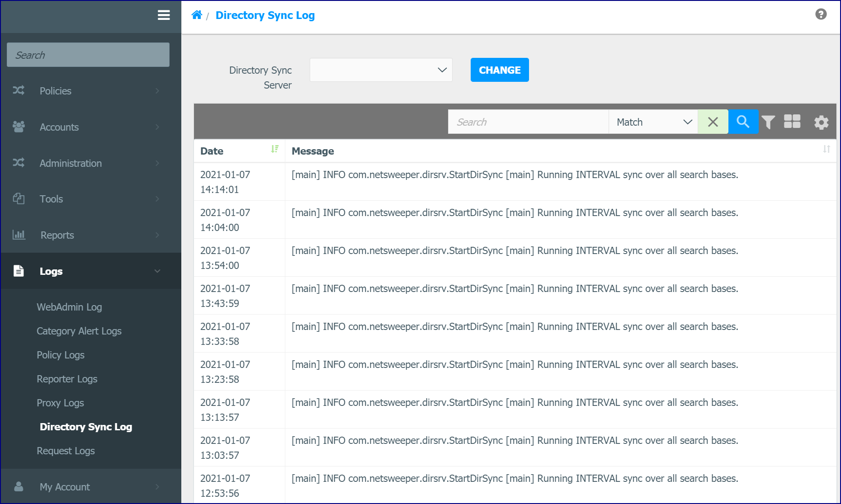Click the Tools sidebar icon

19,198
